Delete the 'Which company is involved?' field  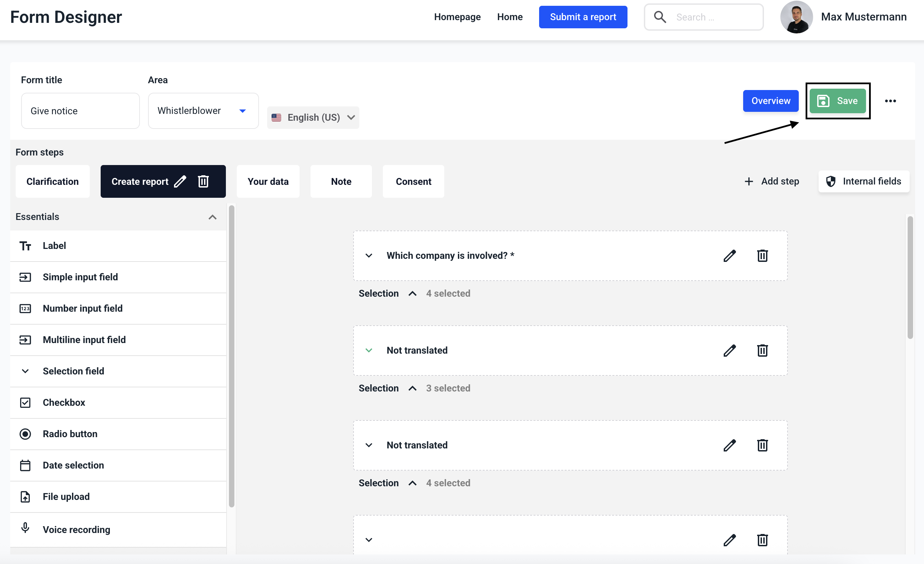762,256
